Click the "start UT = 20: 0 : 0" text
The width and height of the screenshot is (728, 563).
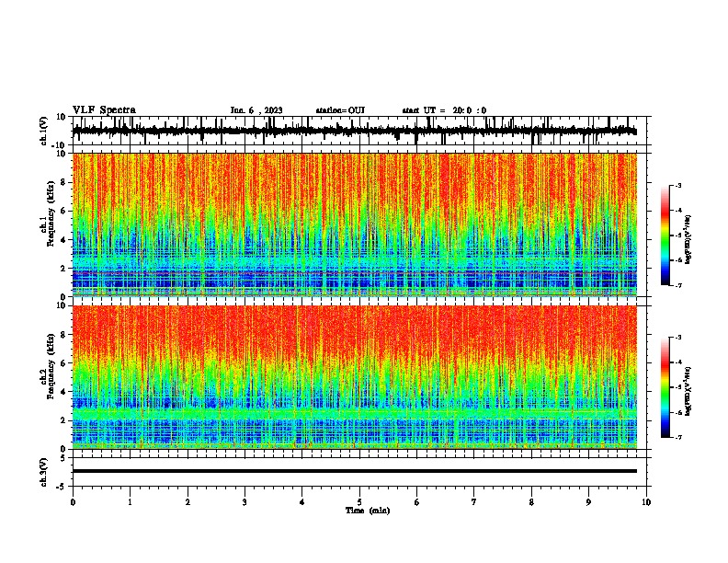pos(444,110)
